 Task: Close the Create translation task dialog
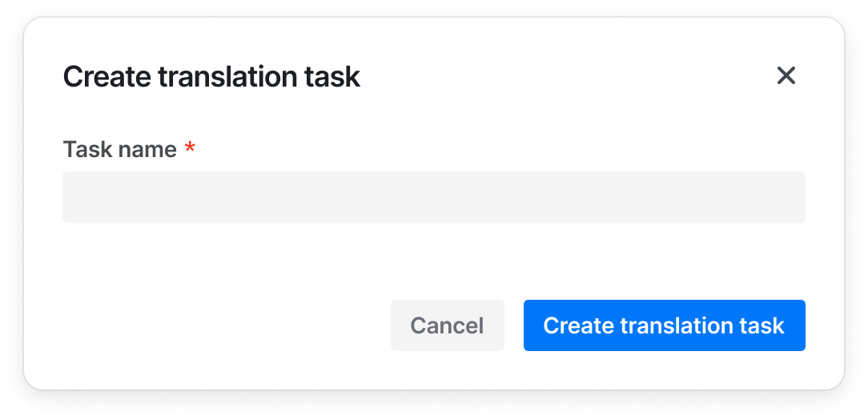786,76
